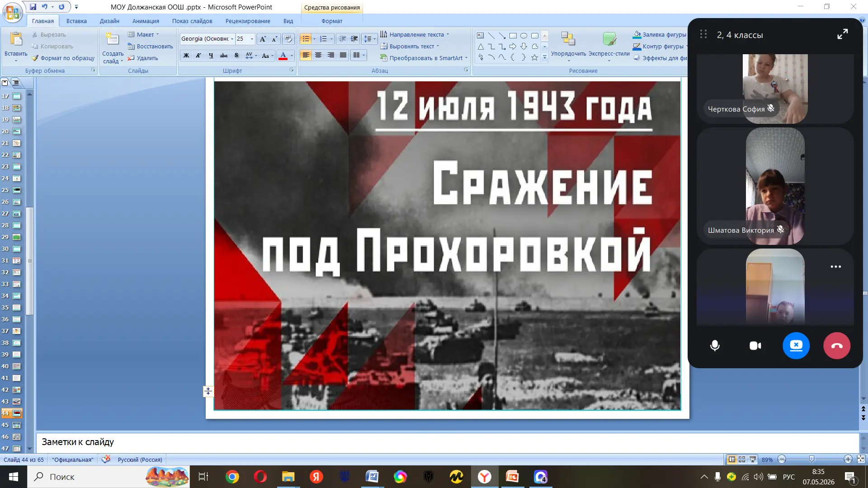Select the left brace shape
The image size is (868, 488).
pyautogui.click(x=513, y=57)
